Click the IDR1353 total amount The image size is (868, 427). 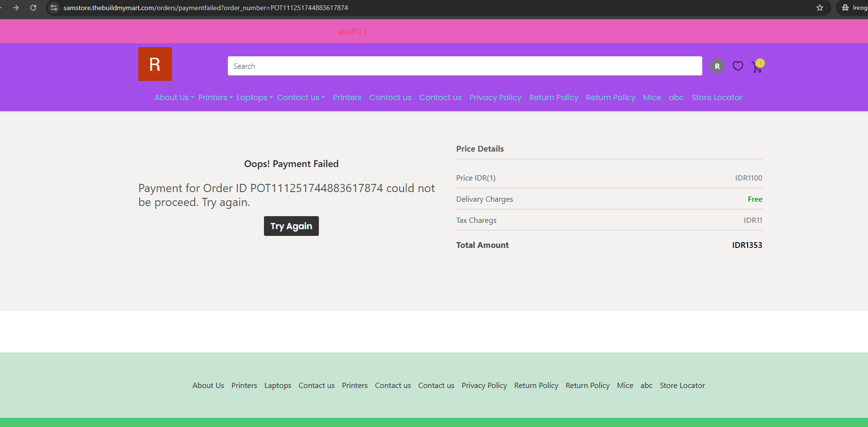tap(747, 245)
